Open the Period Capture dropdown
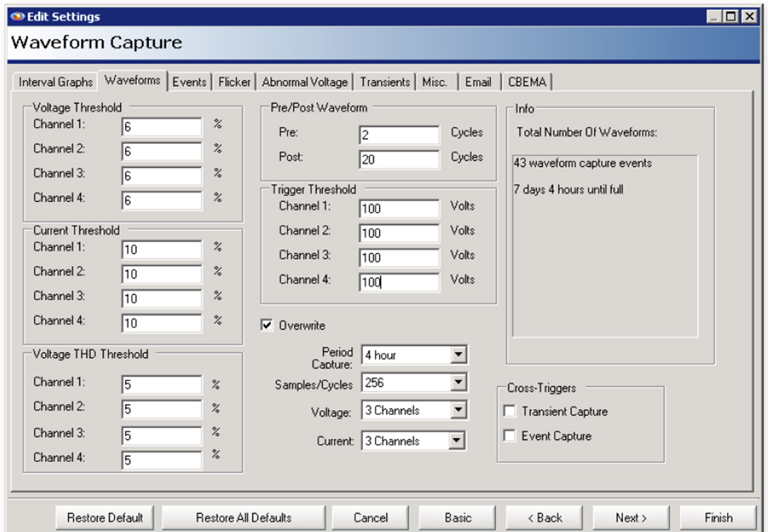768x532 pixels. (459, 355)
